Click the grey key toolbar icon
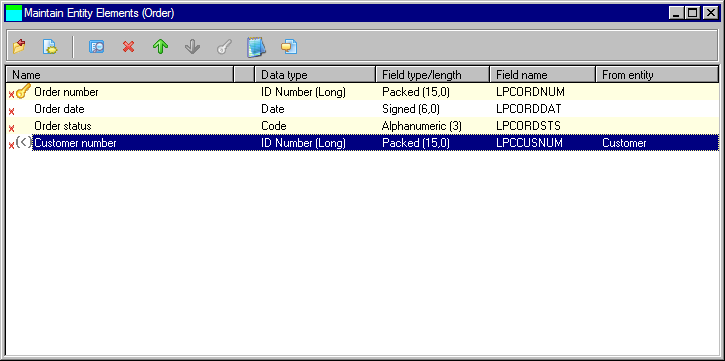Screen dimensions: 725x361 coord(224,47)
